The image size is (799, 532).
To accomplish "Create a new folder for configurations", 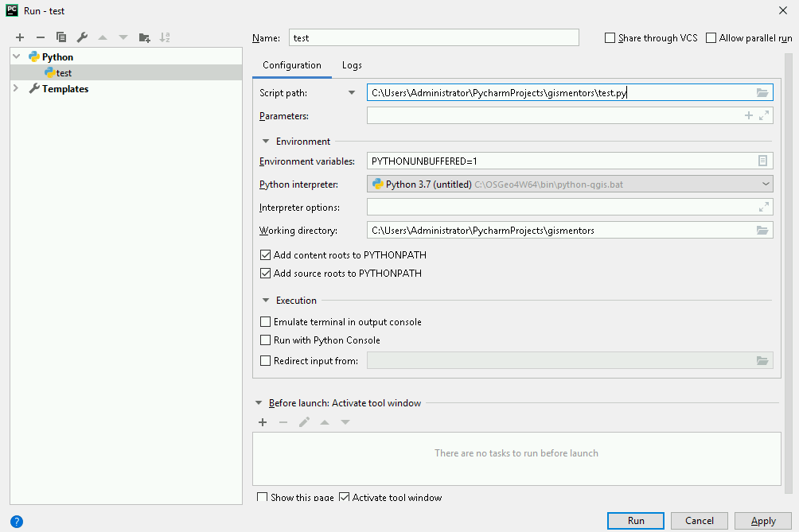I will click(144, 37).
